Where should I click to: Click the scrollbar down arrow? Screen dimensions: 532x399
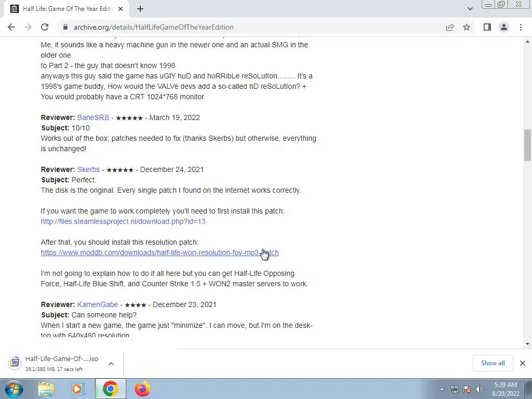528,344
